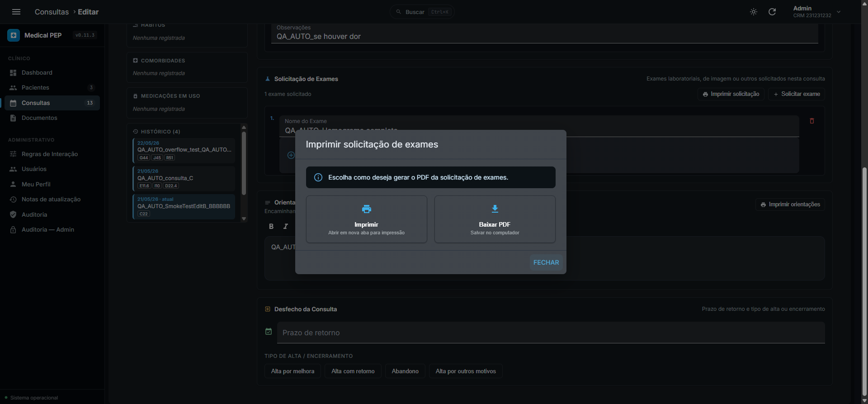Image resolution: width=868 pixels, height=404 pixels.
Task: Click Solicitar exame button
Action: click(x=797, y=94)
